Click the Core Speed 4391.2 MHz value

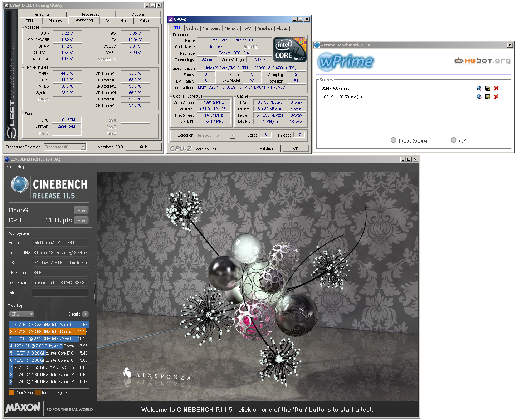(x=214, y=102)
